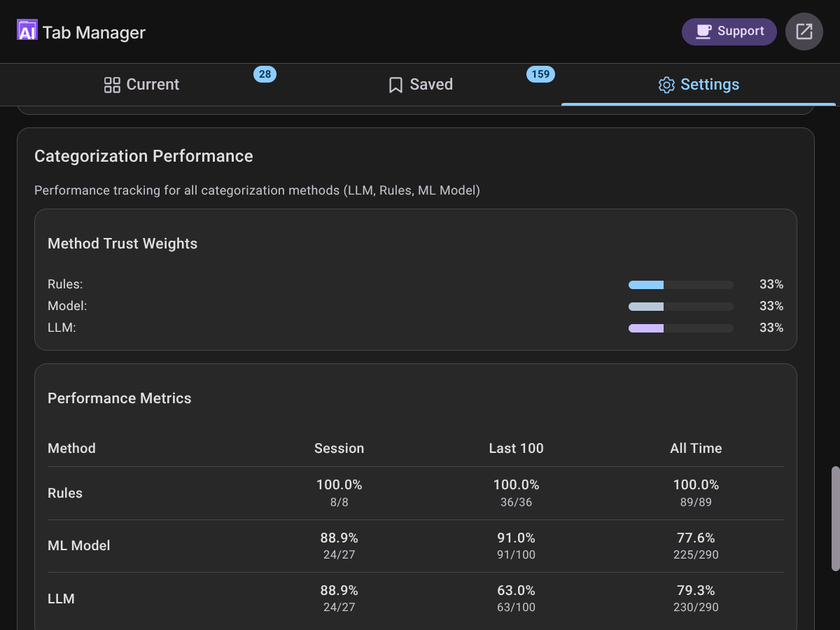This screenshot has height=630, width=840.
Task: Click the 28 badge on Current tab
Action: pos(265,74)
